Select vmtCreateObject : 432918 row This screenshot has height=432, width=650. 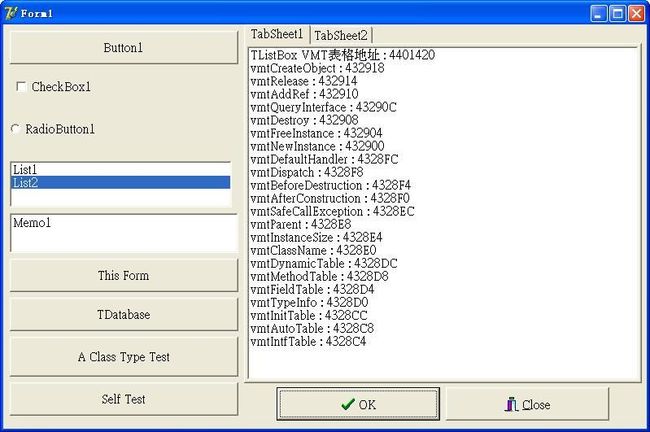coord(443,68)
